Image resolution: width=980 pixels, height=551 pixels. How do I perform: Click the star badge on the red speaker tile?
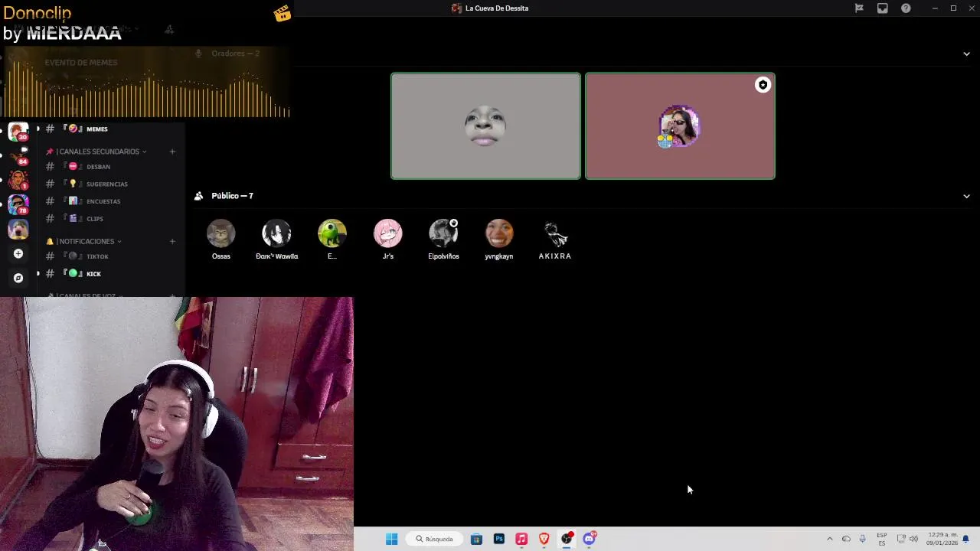763,85
